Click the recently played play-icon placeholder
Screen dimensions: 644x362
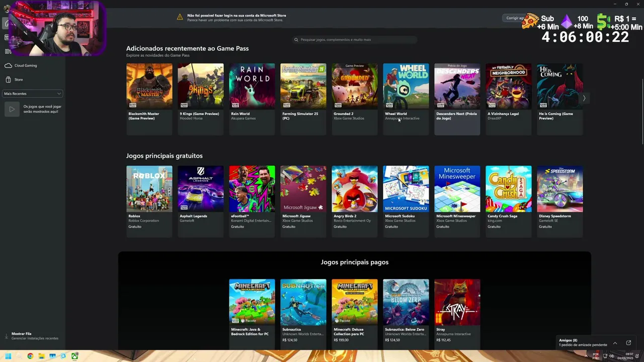(12, 109)
